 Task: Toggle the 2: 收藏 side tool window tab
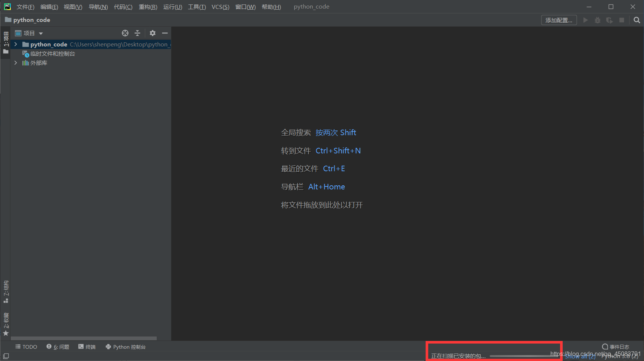pyautogui.click(x=6, y=324)
